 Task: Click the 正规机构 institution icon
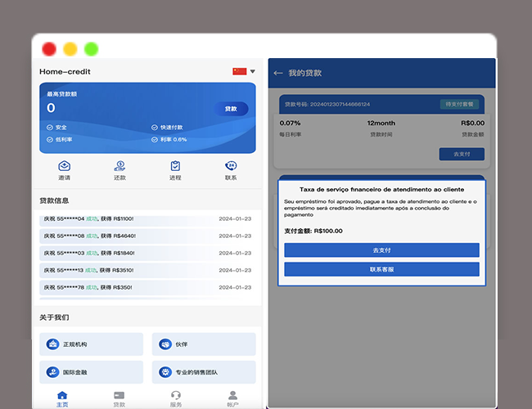pyautogui.click(x=52, y=344)
